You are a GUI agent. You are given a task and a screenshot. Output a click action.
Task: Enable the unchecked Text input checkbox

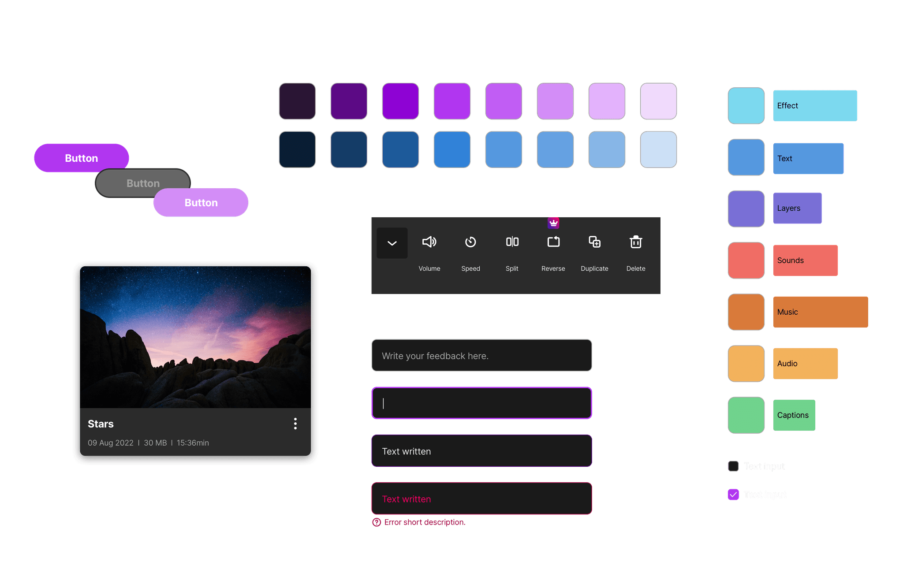click(733, 466)
